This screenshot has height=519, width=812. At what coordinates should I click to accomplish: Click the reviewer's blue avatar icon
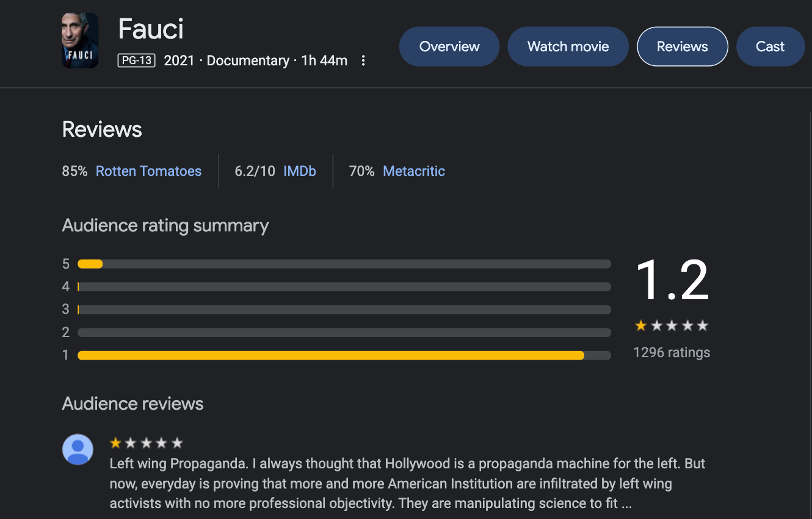[78, 449]
